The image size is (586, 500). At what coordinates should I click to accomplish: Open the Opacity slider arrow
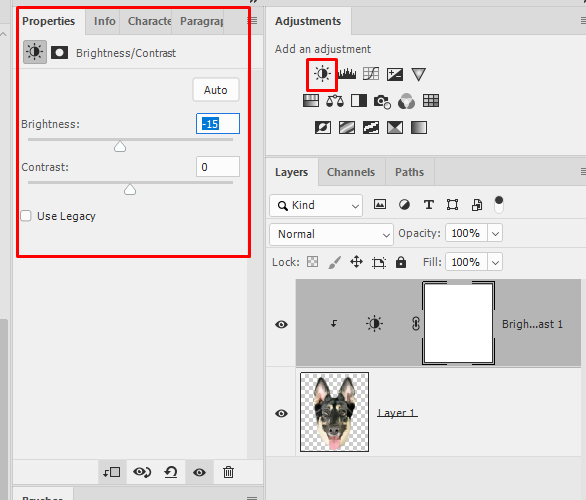pos(495,233)
